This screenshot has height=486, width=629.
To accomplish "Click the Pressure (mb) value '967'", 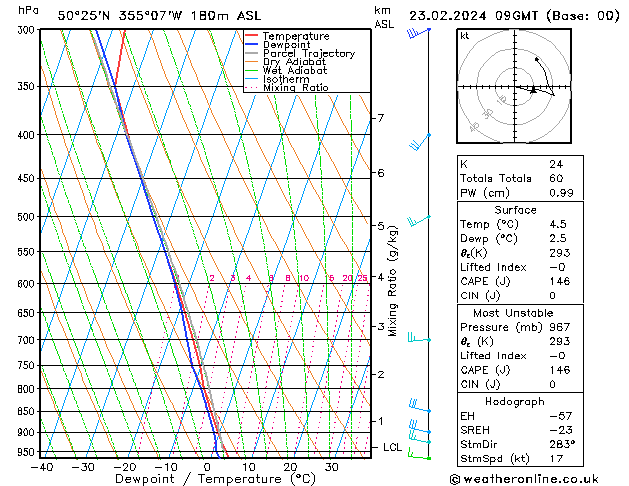I will click(560, 327).
